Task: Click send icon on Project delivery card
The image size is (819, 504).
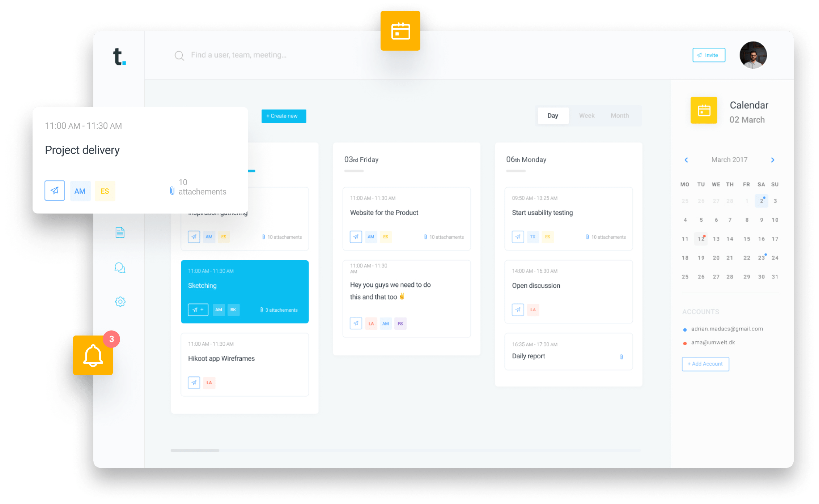Action: pyautogui.click(x=55, y=191)
